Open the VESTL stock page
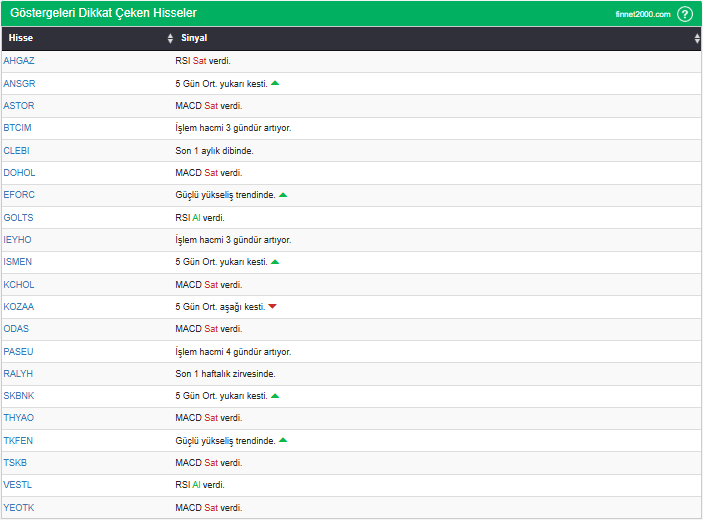Viewport: 703px width, 520px height. point(18,485)
